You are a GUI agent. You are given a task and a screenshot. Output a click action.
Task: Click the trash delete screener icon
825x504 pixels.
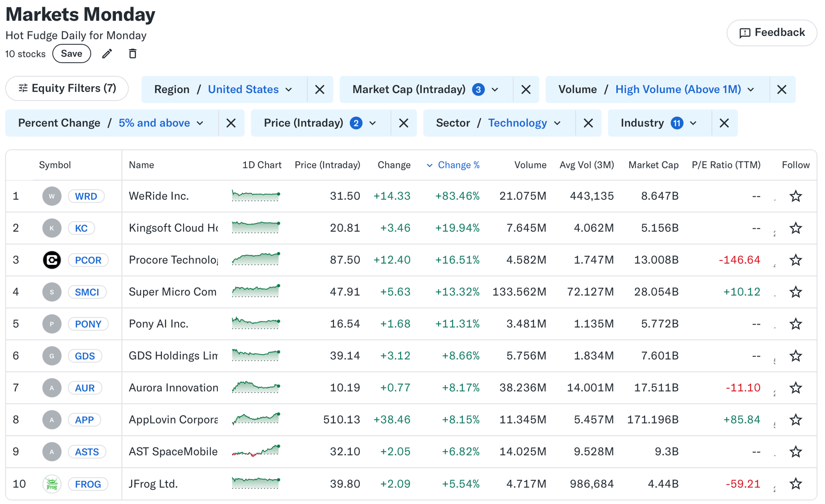tap(132, 54)
